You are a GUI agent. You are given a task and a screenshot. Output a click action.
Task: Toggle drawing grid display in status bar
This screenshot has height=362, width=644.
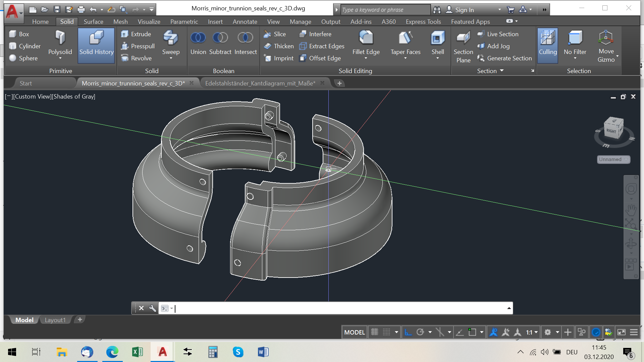click(374, 332)
